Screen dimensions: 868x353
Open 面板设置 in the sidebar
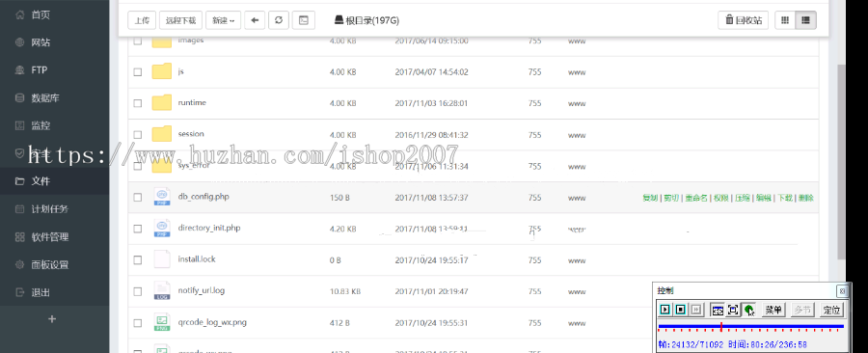tap(54, 264)
